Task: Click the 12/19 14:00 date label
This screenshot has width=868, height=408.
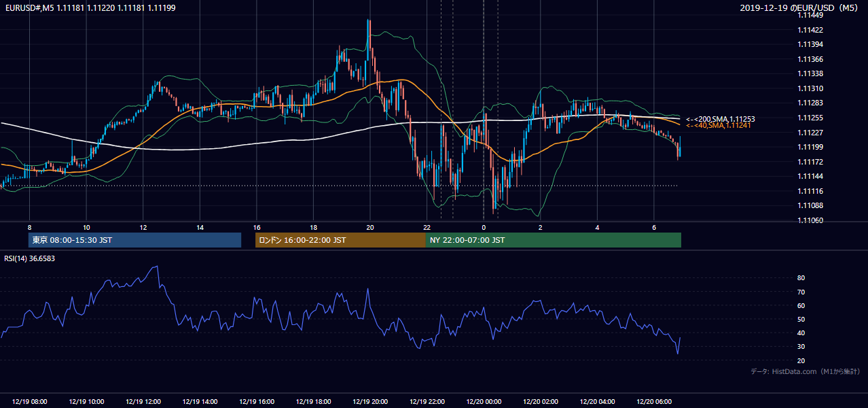Action: 200,402
